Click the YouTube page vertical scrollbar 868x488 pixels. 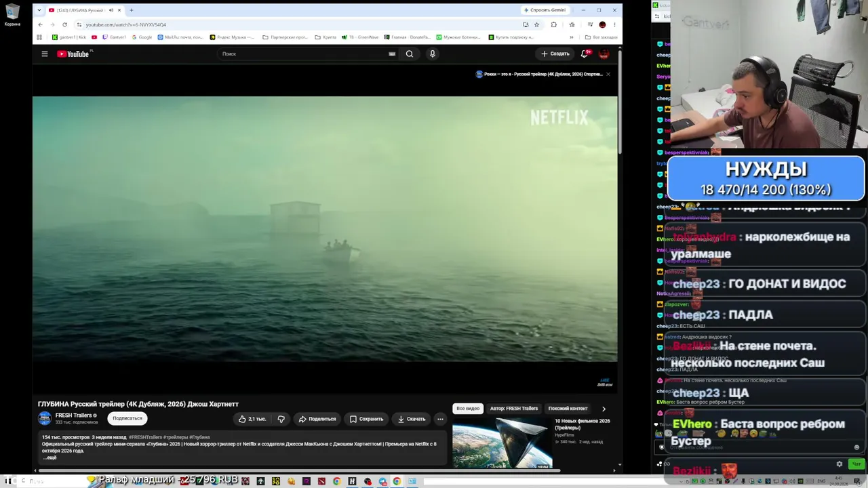pyautogui.click(x=620, y=102)
